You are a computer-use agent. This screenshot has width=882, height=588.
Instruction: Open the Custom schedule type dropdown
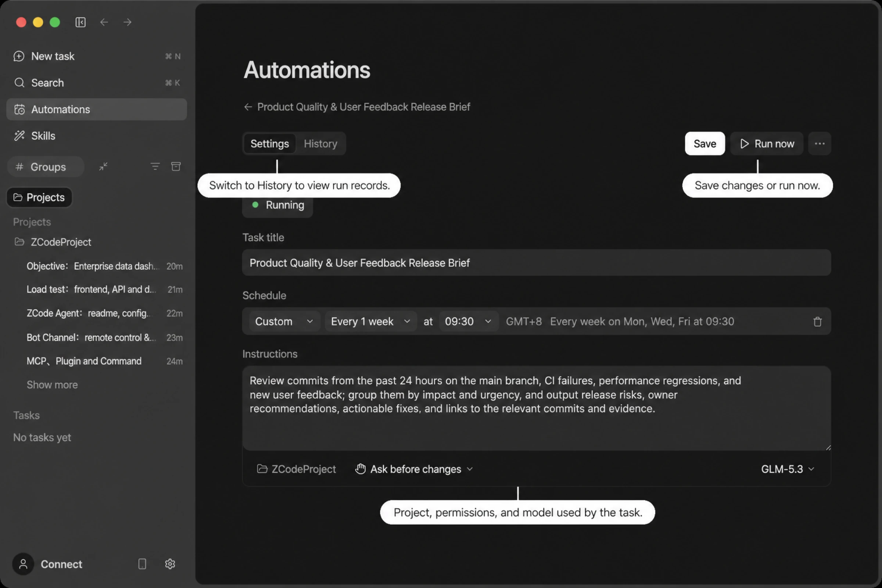coord(284,321)
